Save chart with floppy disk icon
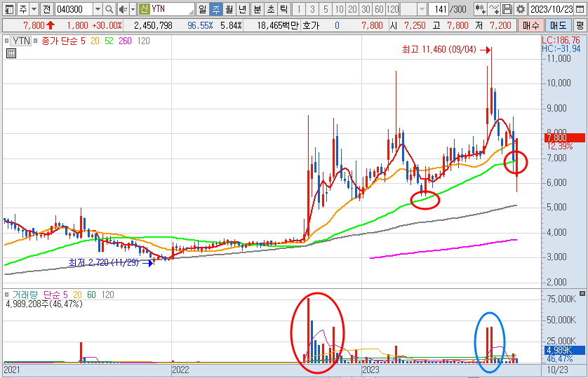 tap(507, 8)
